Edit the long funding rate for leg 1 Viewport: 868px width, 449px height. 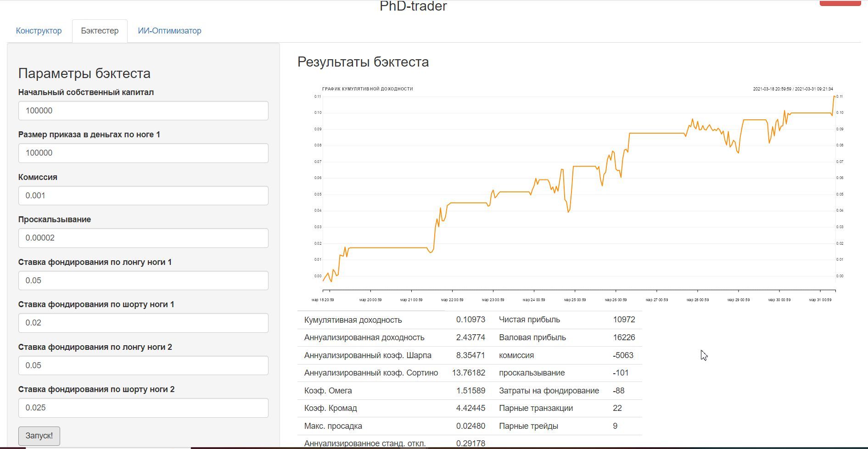click(x=143, y=281)
